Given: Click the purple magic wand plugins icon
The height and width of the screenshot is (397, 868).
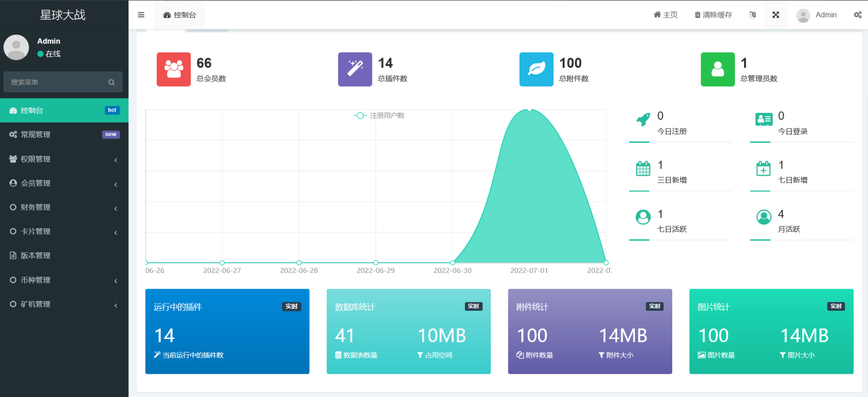Looking at the screenshot, I should click(x=355, y=69).
